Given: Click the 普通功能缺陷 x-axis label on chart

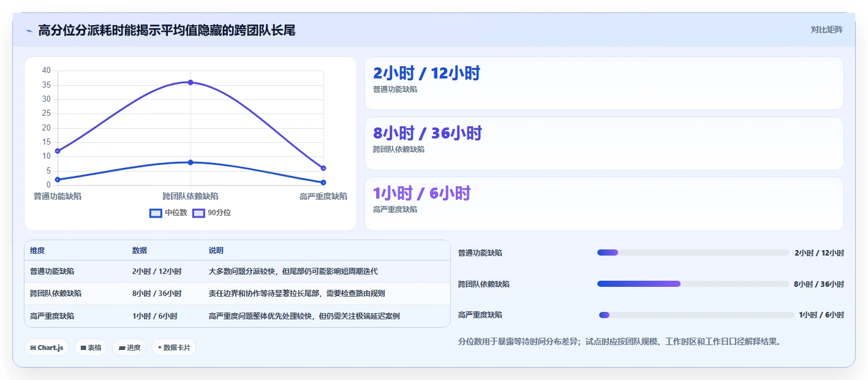Looking at the screenshot, I should pos(58,196).
